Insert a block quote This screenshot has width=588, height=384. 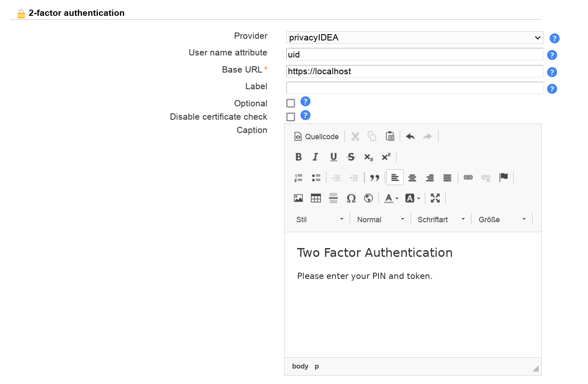point(374,178)
